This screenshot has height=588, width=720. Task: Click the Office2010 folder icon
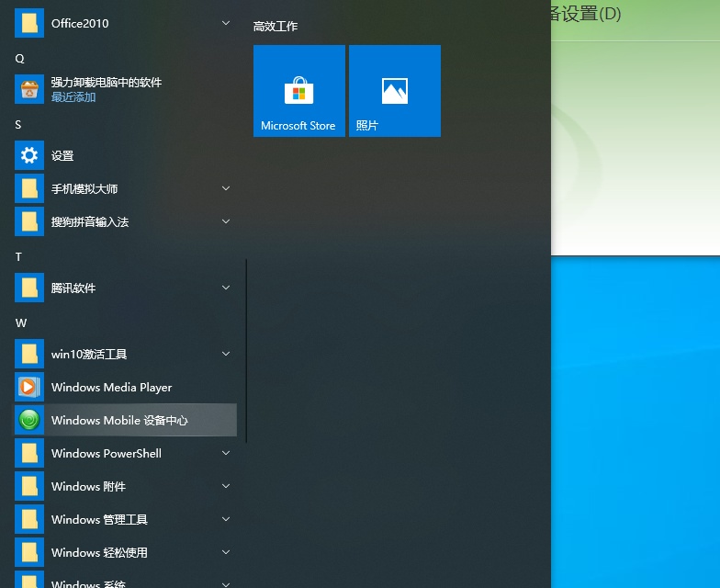29,24
